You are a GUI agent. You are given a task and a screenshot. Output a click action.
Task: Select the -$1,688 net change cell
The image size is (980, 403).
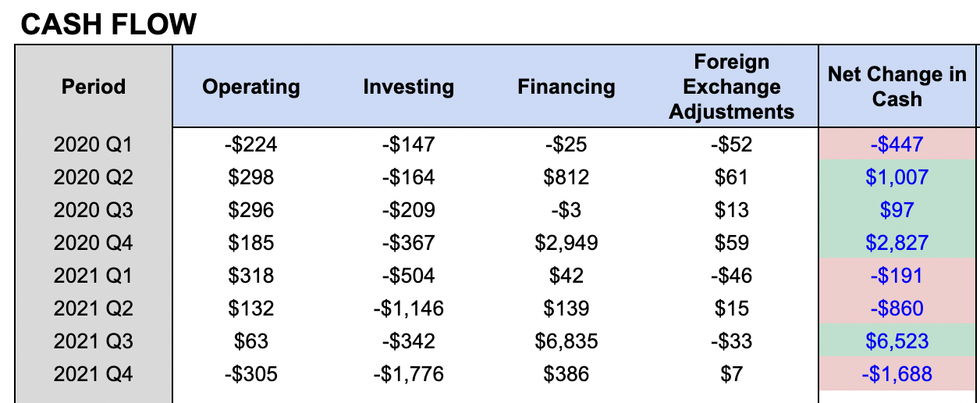point(897,374)
